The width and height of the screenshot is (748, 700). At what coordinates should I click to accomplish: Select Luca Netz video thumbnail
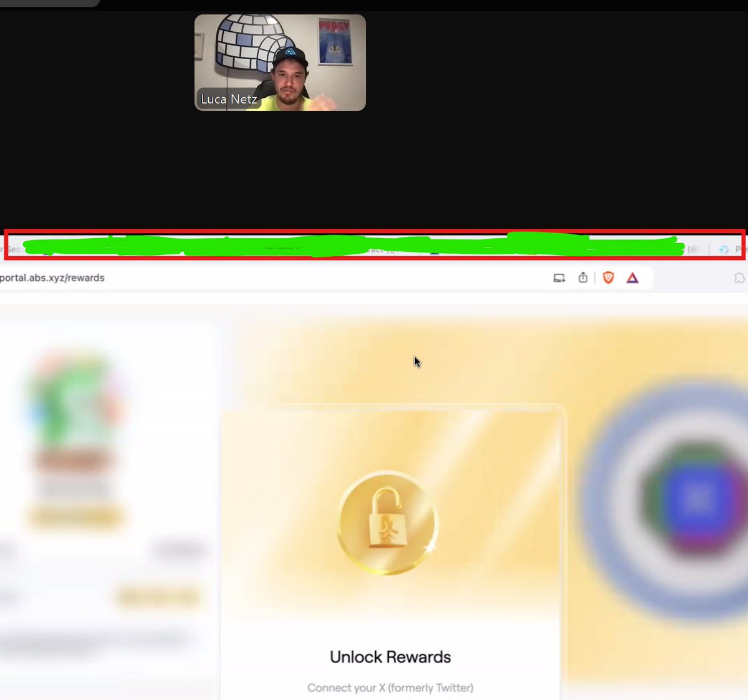tap(280, 63)
